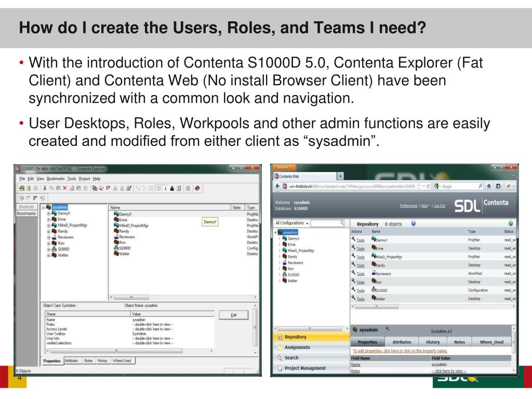Image resolution: width=532 pixels, height=399 pixels.
Task: Click the reload icon in address bar
Action: (x=428, y=187)
